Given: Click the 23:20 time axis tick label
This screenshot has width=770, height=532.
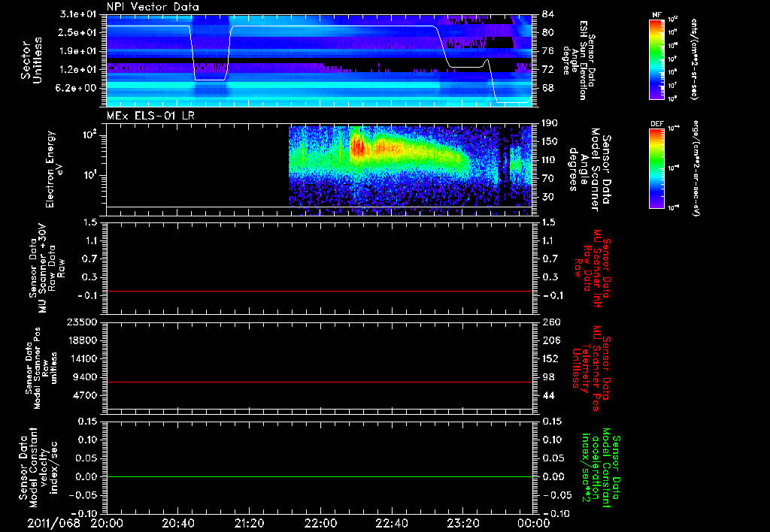Looking at the screenshot, I should pyautogui.click(x=462, y=523).
